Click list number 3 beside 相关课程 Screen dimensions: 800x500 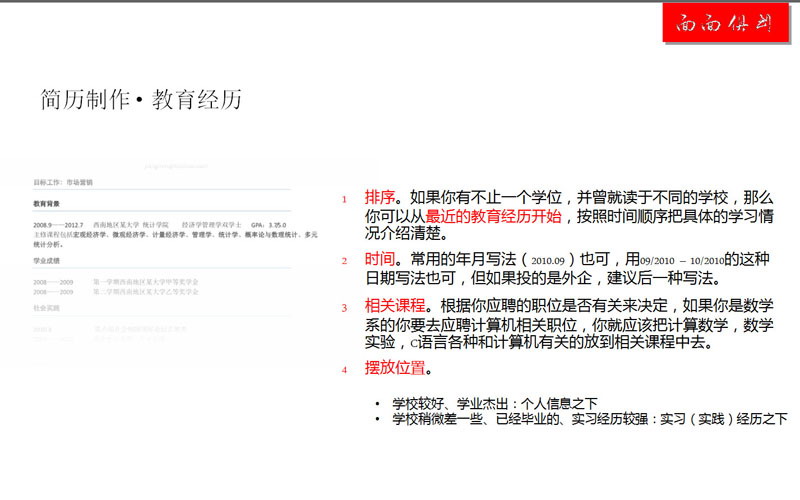344,309
